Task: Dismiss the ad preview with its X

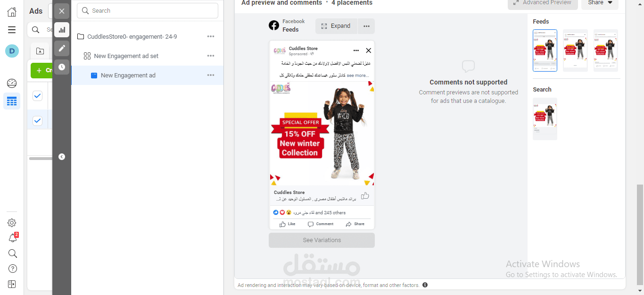Action: click(369, 51)
